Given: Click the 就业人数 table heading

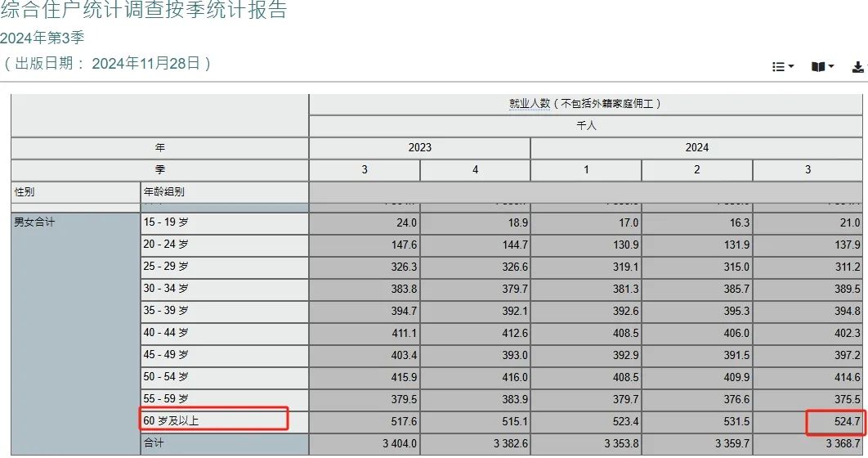Looking at the screenshot, I should (x=585, y=104).
